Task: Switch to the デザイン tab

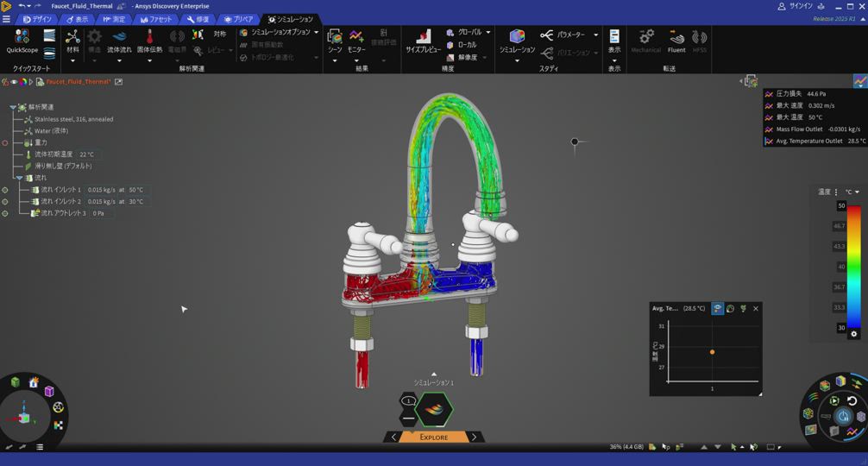Action: (x=37, y=19)
